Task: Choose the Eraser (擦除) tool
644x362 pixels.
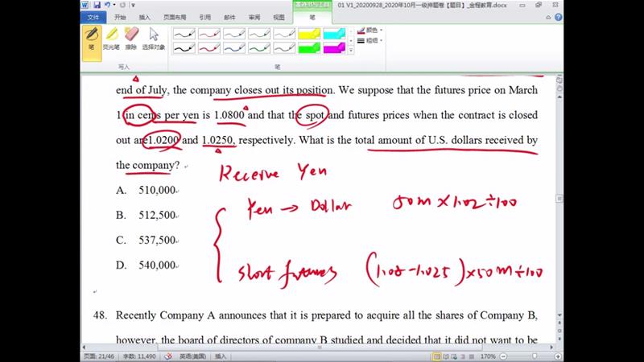Action: [x=132, y=39]
